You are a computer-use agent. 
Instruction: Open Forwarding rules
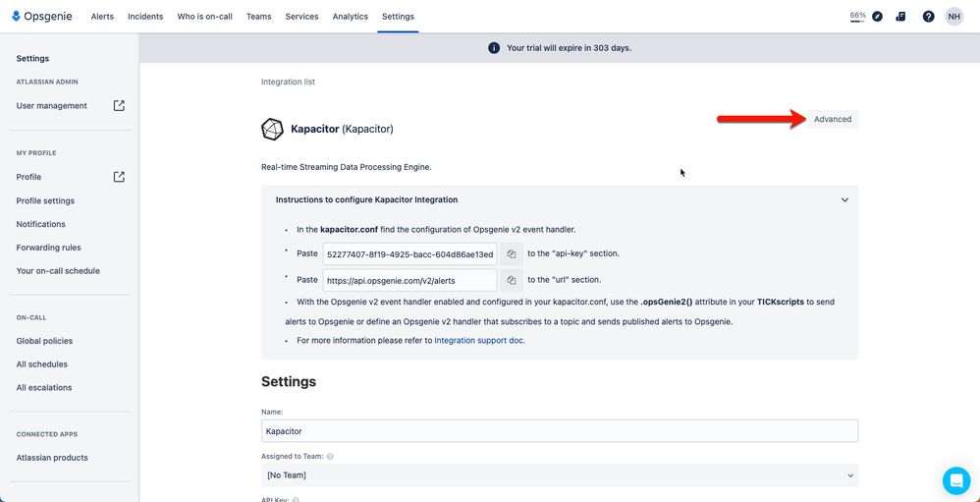(x=49, y=248)
